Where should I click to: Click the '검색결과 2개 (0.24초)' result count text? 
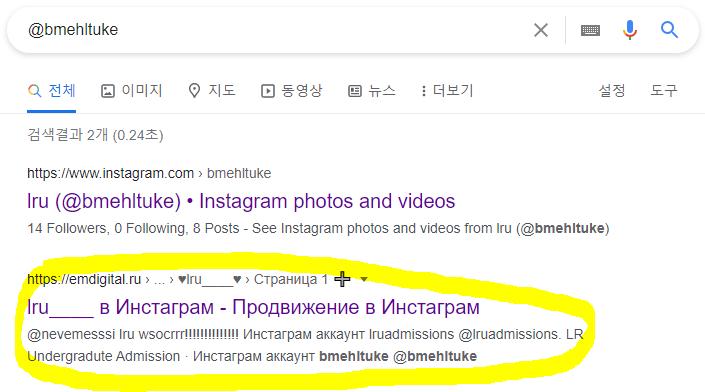(95, 135)
